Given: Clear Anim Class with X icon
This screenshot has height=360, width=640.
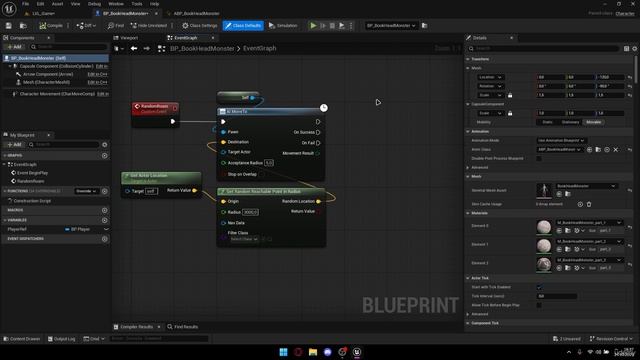Looking at the screenshot, I should click(616, 150).
